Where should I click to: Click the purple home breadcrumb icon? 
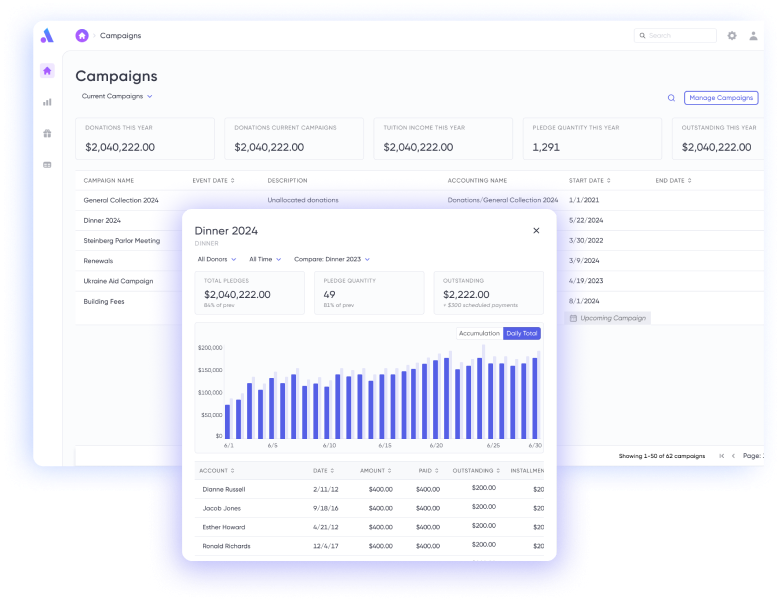(x=82, y=36)
